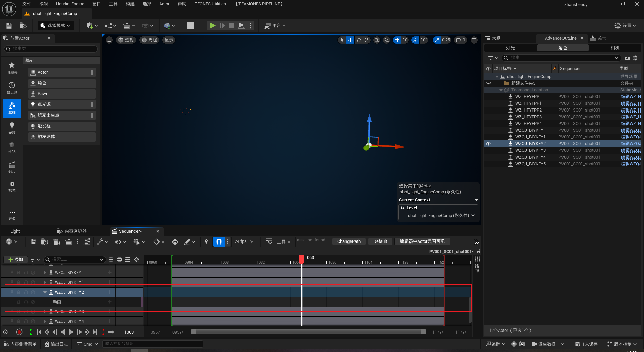
Task: Toggle viewport grid snapping button
Action: (x=397, y=40)
